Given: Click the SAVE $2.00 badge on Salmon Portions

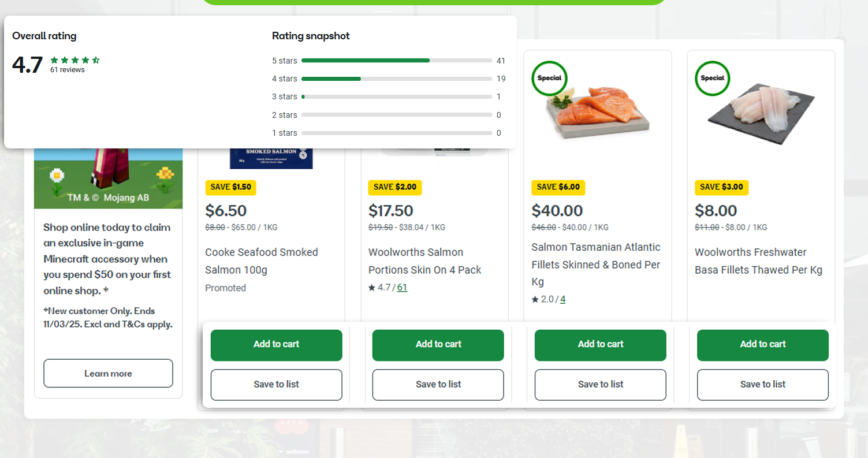Looking at the screenshot, I should (x=394, y=187).
